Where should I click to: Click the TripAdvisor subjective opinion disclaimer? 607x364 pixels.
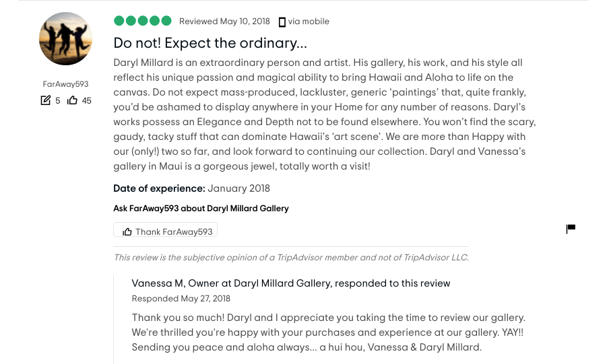pyautogui.click(x=290, y=257)
